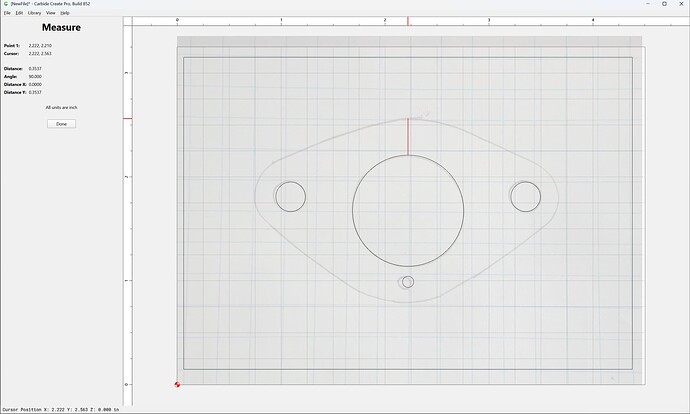Click the red origin marker at bottom-left
The height and width of the screenshot is (414, 690).
[177, 385]
